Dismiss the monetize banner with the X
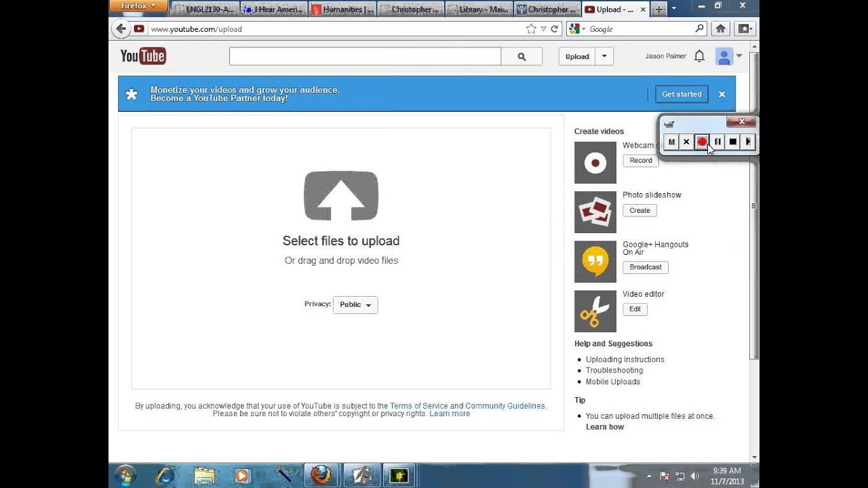Screen dimensions: 868x488 (x=722, y=94)
